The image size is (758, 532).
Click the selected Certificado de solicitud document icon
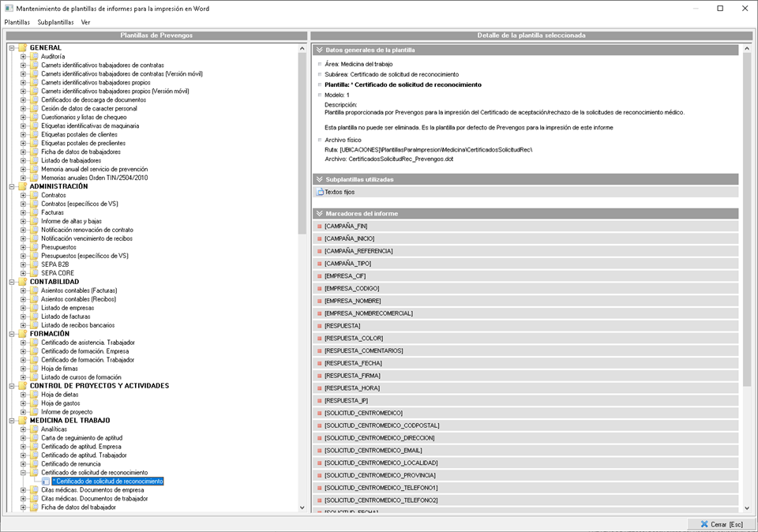pos(46,481)
